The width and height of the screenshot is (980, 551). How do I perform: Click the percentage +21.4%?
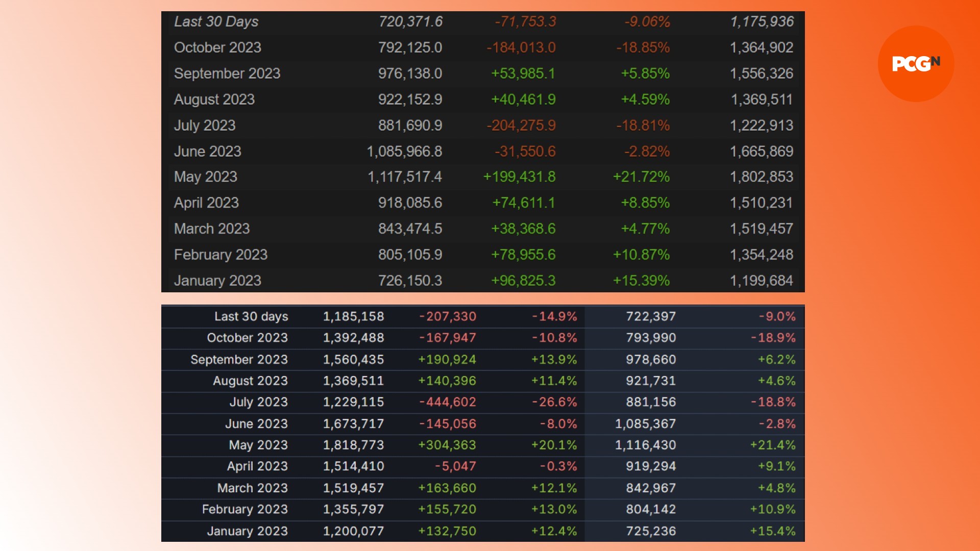click(x=773, y=445)
